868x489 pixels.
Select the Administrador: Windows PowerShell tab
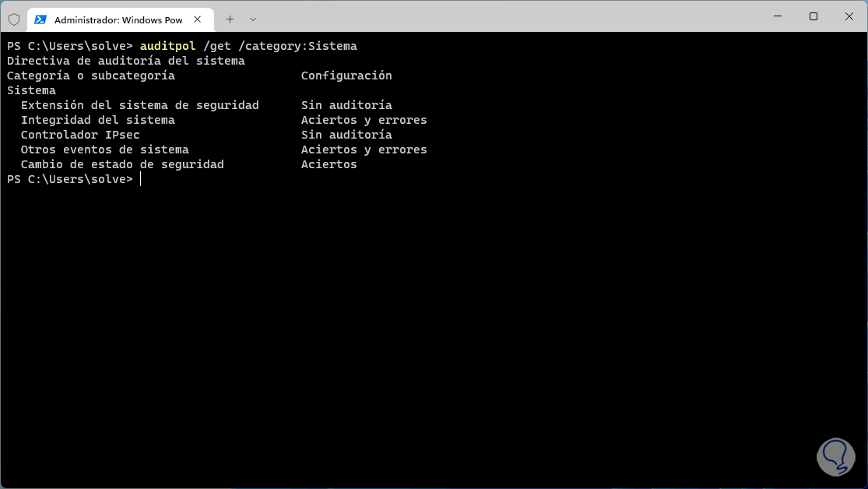tap(117, 19)
